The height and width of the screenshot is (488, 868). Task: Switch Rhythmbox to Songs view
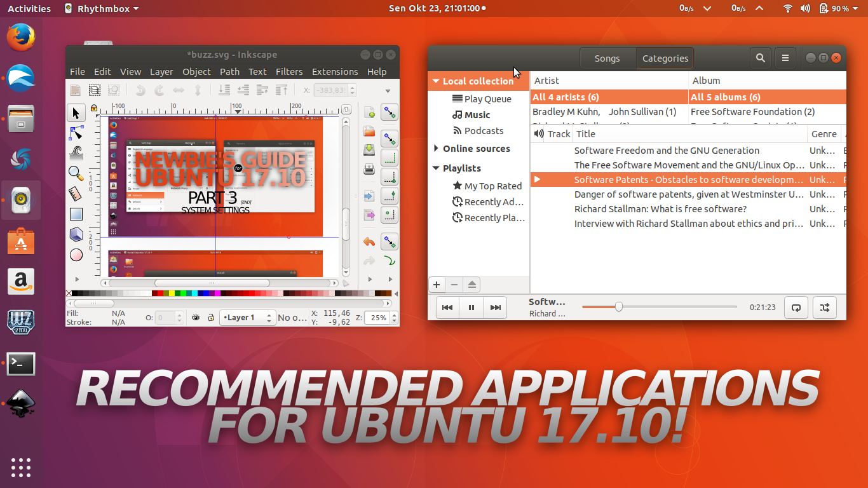coord(607,58)
